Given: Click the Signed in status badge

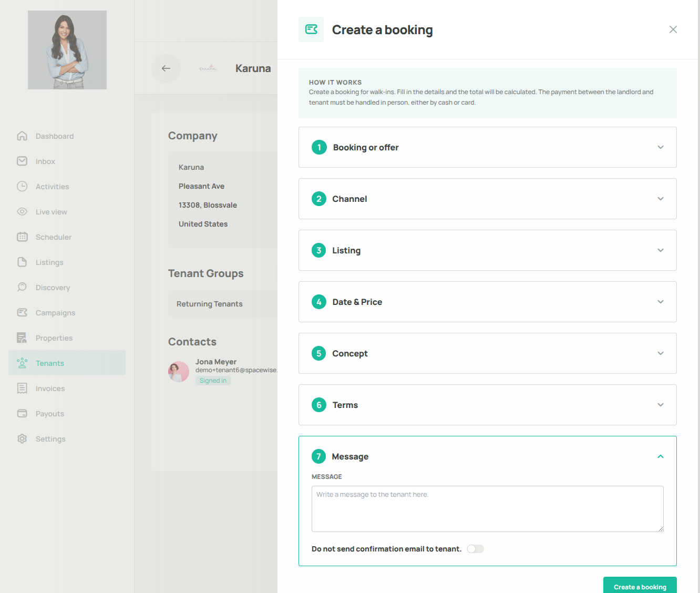Looking at the screenshot, I should pyautogui.click(x=213, y=381).
